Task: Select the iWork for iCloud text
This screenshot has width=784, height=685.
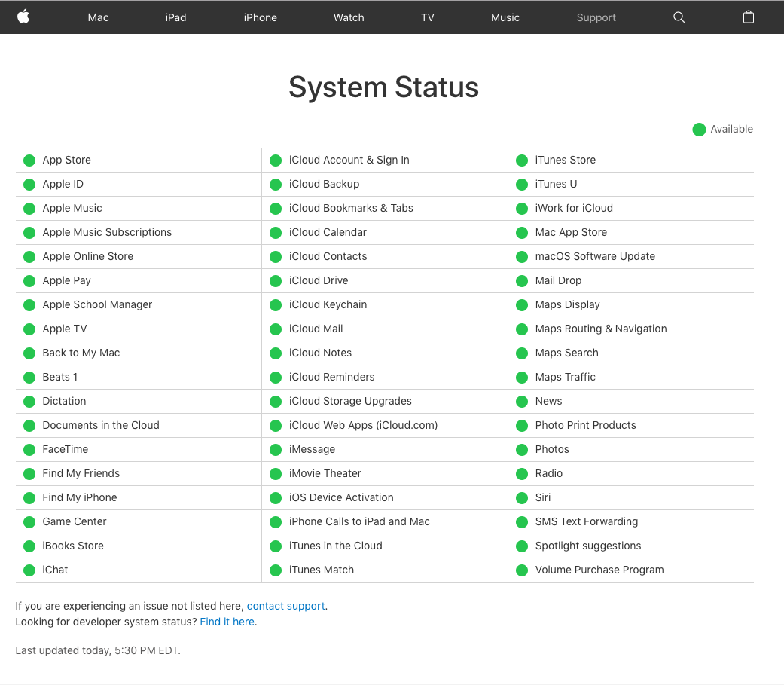Action: click(574, 208)
